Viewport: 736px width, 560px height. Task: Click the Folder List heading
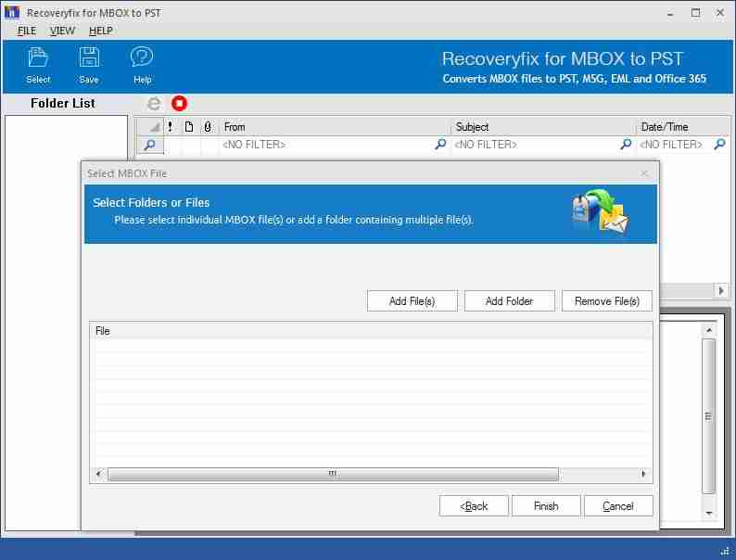pos(63,103)
